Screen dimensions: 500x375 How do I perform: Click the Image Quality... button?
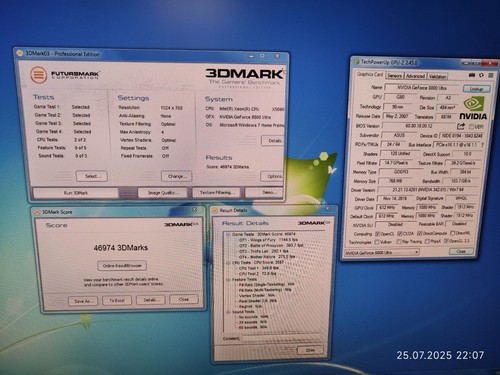162,193
